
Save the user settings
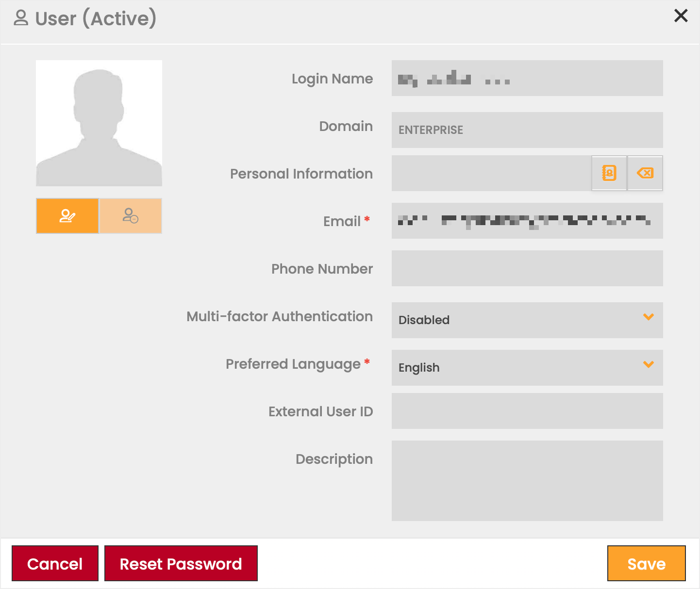[646, 563]
